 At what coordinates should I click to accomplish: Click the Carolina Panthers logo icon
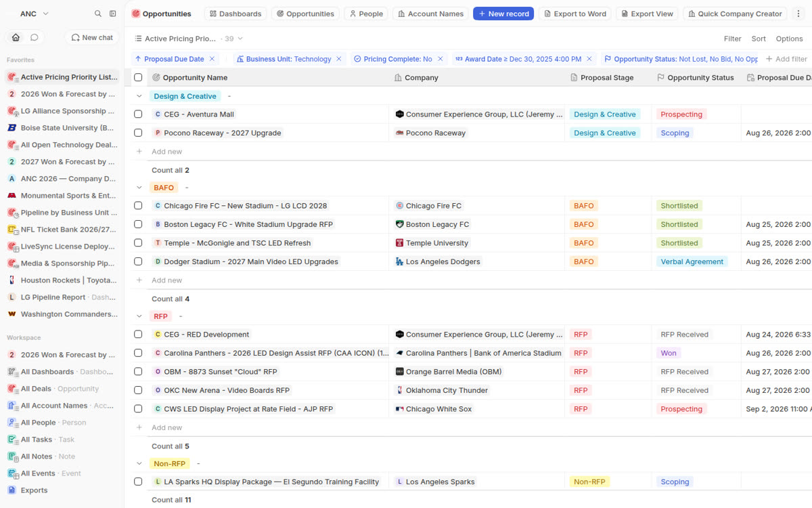click(x=399, y=353)
